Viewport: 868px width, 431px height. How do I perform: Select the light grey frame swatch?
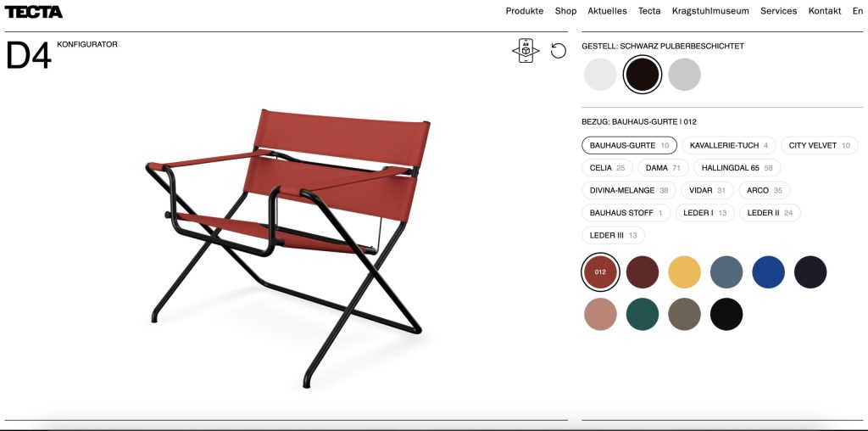tap(684, 74)
